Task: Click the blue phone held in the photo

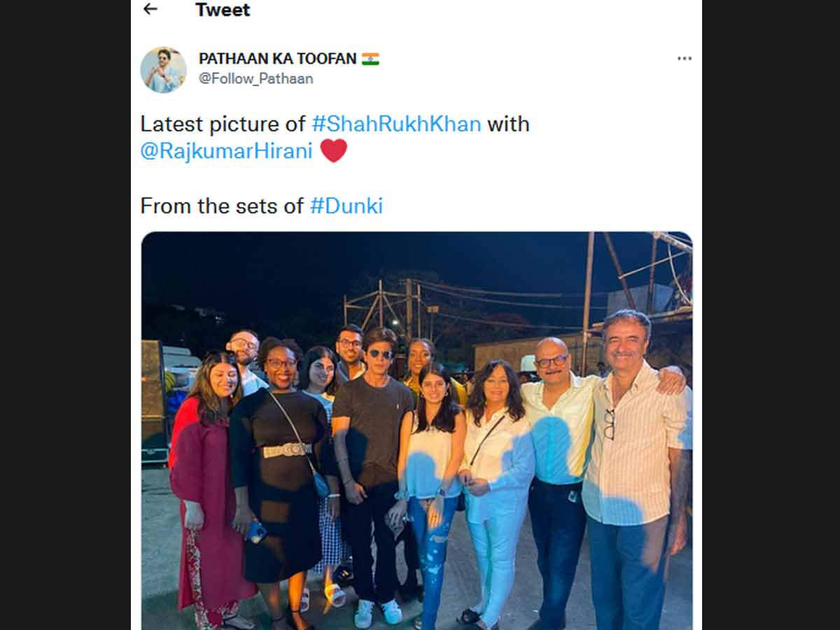Action: click(x=256, y=531)
